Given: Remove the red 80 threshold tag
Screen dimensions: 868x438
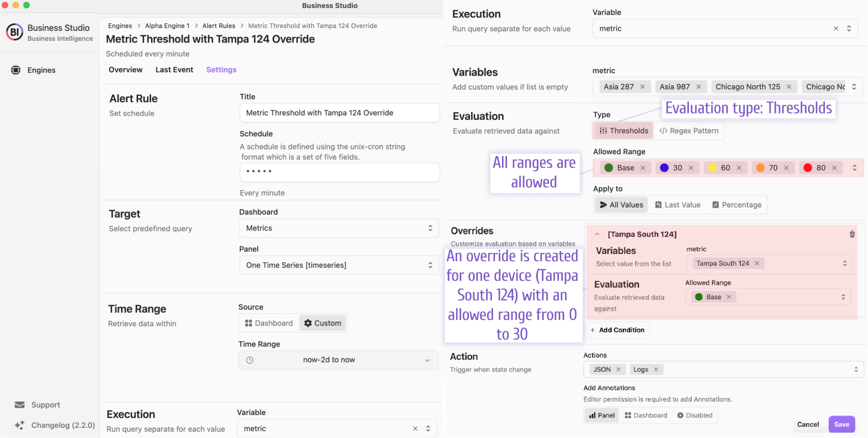Looking at the screenshot, I should click(834, 168).
